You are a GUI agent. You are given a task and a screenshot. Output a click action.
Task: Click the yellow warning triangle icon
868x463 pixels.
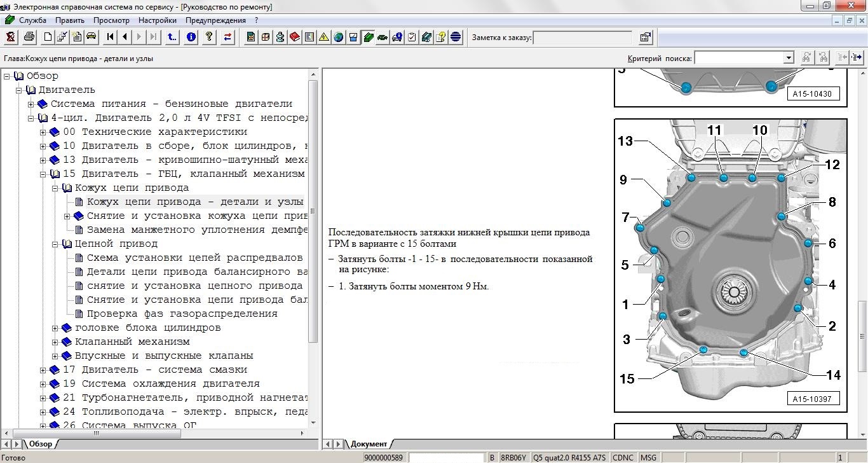323,37
